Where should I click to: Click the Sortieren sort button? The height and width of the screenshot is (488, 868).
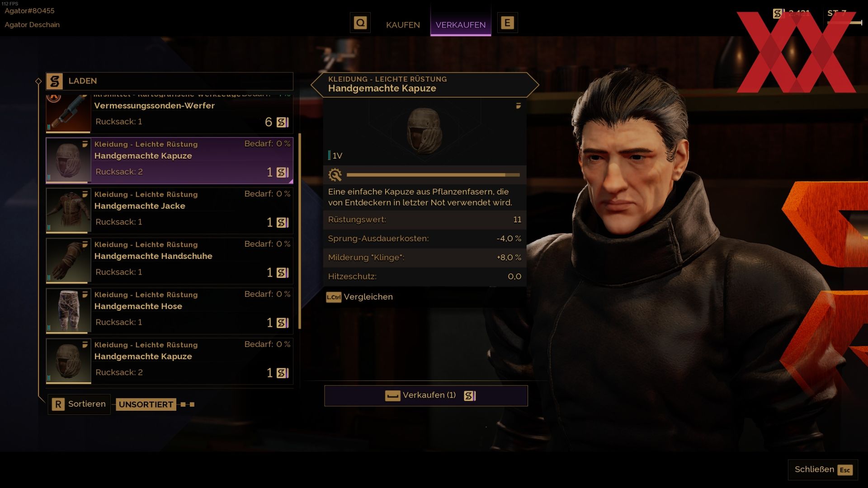click(80, 404)
